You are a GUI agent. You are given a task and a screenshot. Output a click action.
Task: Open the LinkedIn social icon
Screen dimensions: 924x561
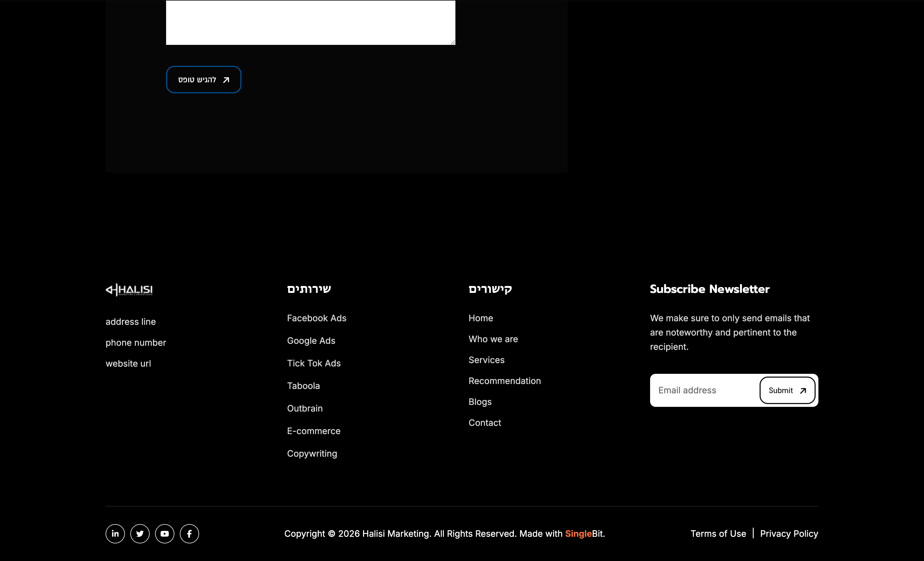point(115,533)
